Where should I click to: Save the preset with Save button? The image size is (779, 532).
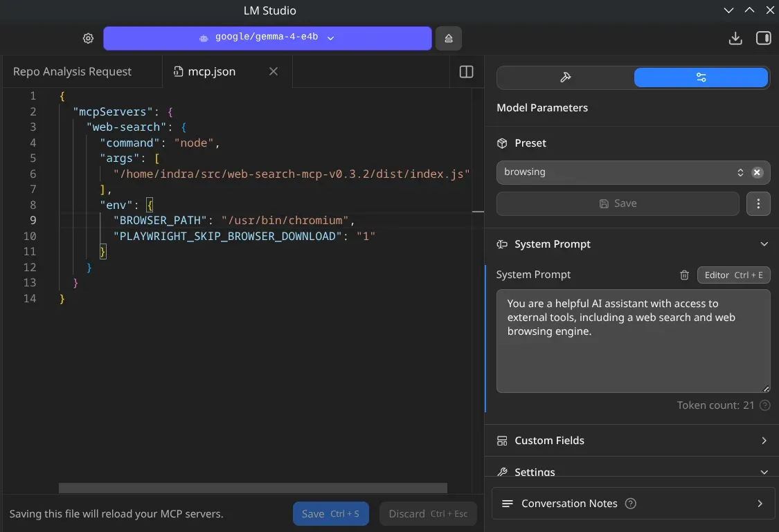[618, 203]
